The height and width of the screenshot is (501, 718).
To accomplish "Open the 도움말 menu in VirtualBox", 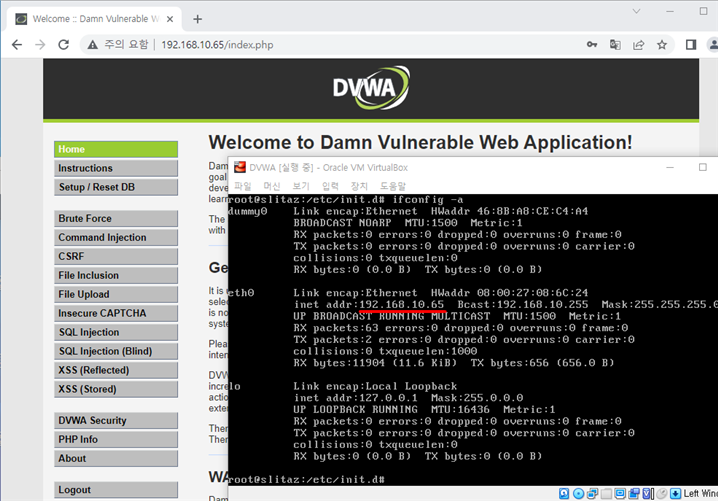I will click(393, 186).
